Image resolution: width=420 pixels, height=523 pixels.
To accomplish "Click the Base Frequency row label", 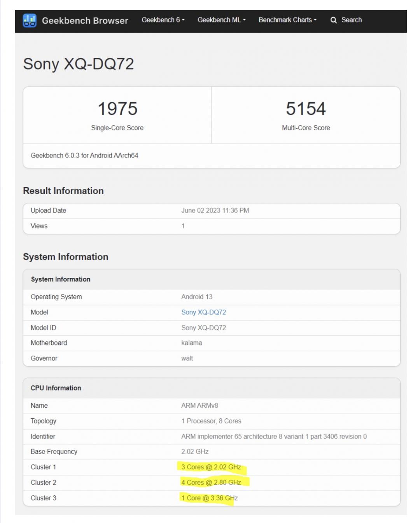I will tap(54, 452).
